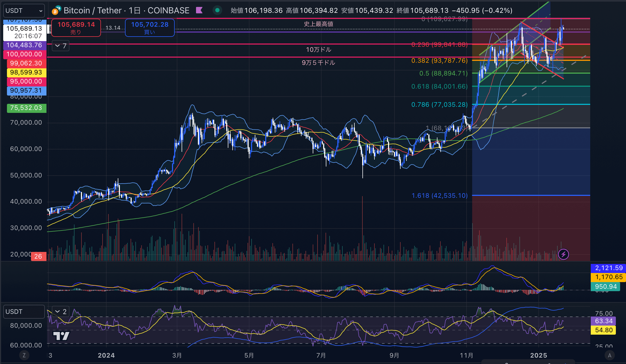Click the 13.14 spread value

tap(113, 28)
